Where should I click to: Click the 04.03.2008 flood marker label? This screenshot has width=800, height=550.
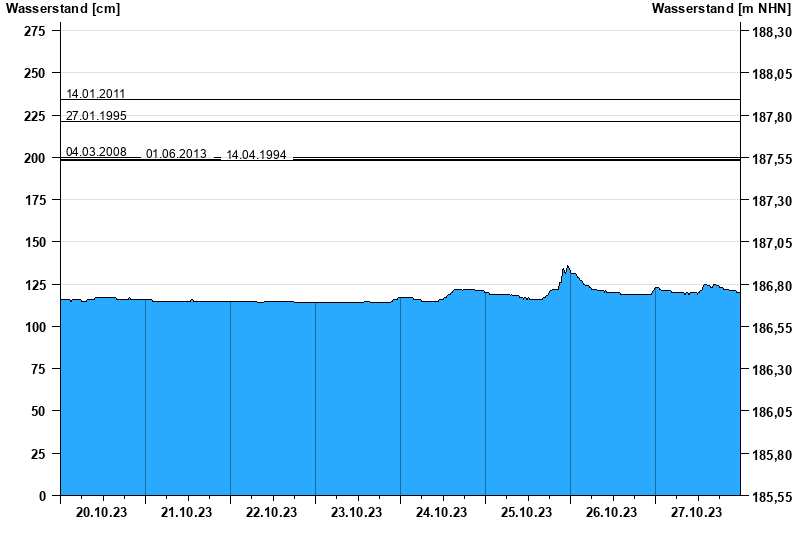point(95,151)
